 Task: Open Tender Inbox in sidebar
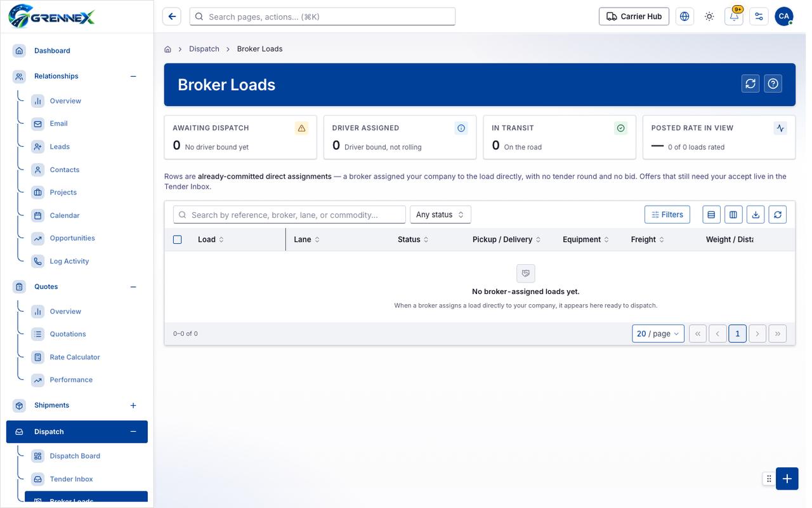[71, 479]
